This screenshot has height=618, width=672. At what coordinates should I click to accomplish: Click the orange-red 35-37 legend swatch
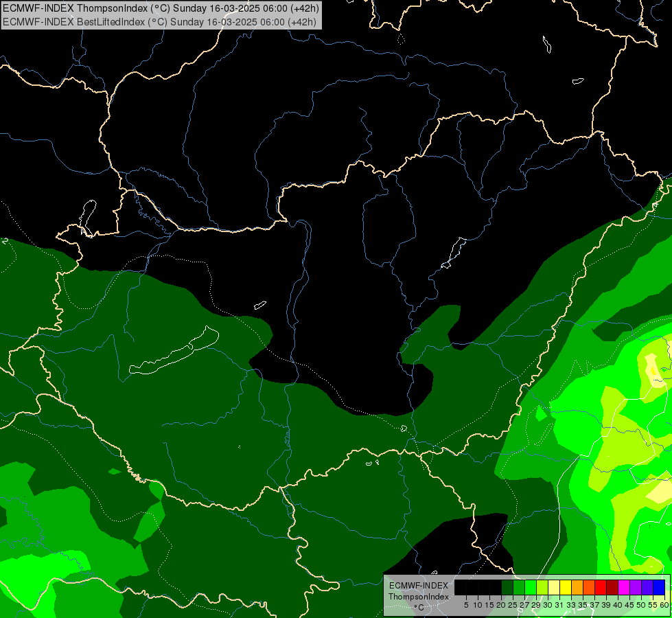(589, 587)
